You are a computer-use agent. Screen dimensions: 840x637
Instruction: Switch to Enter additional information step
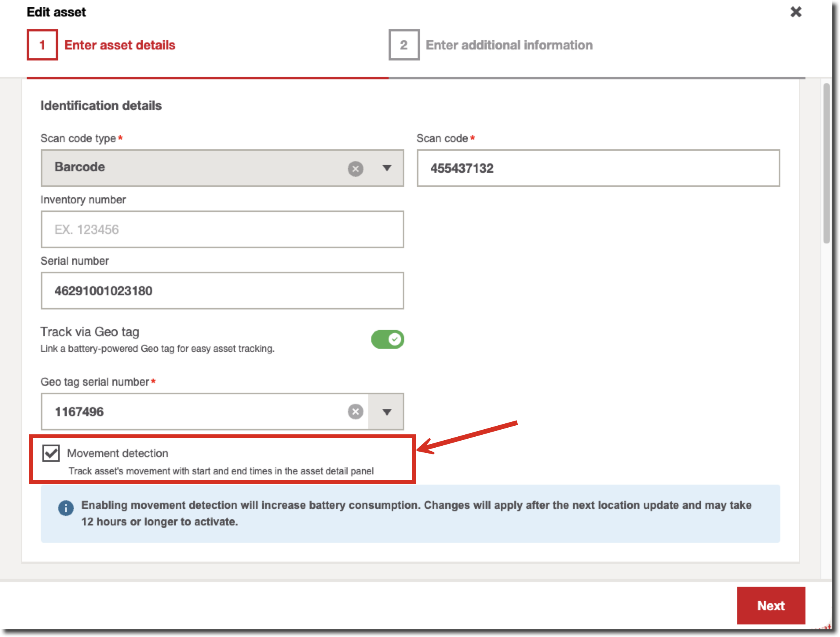click(x=509, y=45)
